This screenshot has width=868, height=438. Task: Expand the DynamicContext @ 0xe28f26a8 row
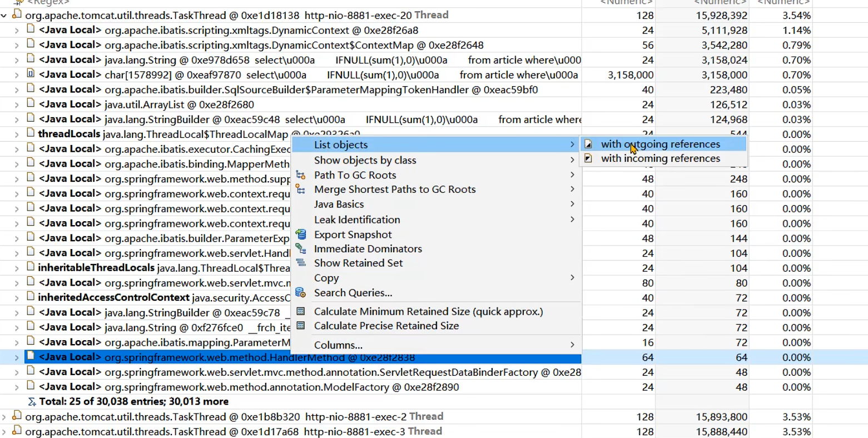(17, 31)
